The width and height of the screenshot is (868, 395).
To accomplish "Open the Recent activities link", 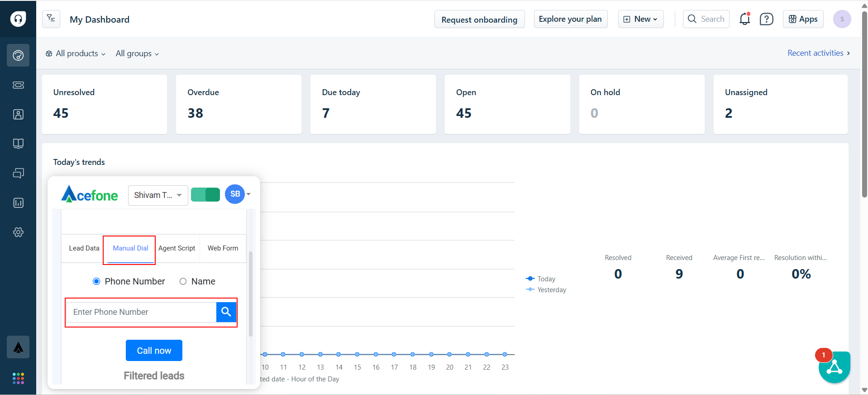I will [x=819, y=53].
